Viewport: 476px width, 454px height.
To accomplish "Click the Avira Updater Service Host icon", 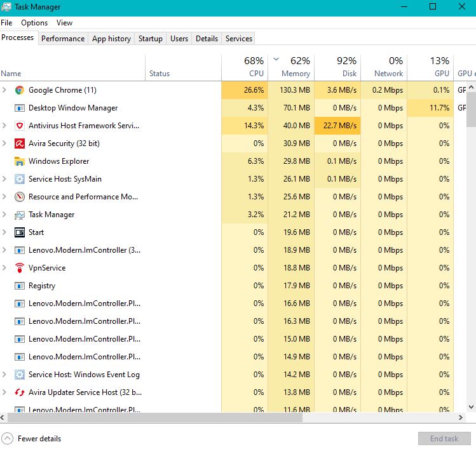I will [20, 392].
